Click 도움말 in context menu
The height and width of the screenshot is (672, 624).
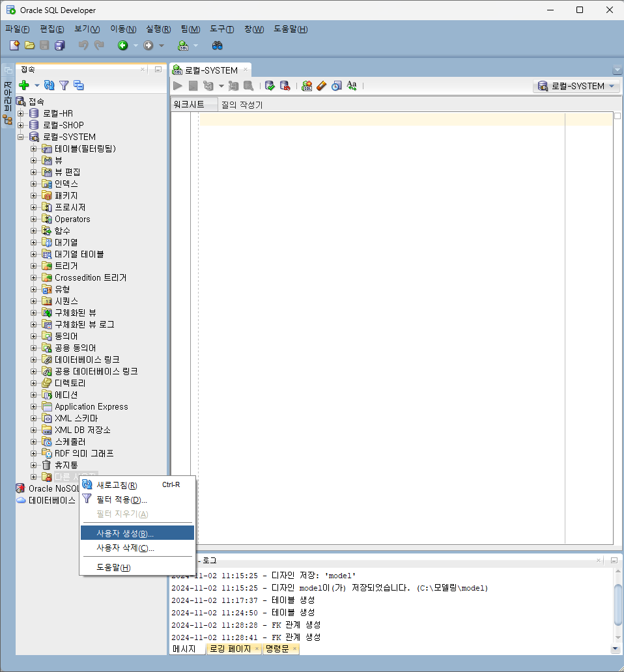click(x=137, y=567)
